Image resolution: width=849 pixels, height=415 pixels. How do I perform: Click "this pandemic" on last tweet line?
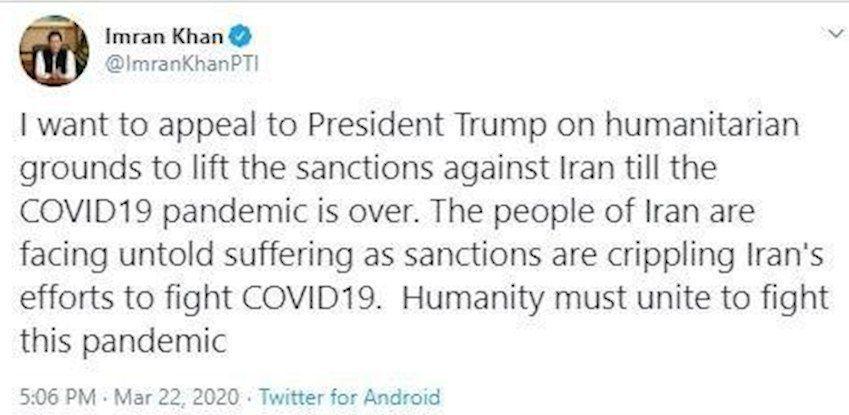point(123,341)
